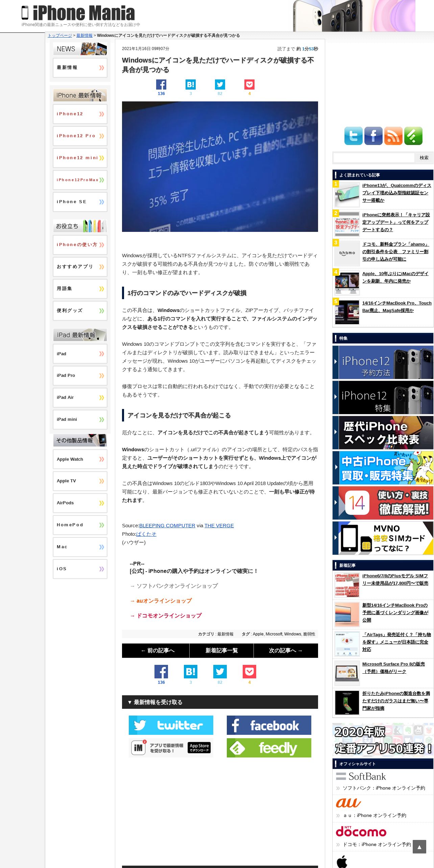Open the sidebar RSS feed icon
The height and width of the screenshot is (868, 434).
393,136
